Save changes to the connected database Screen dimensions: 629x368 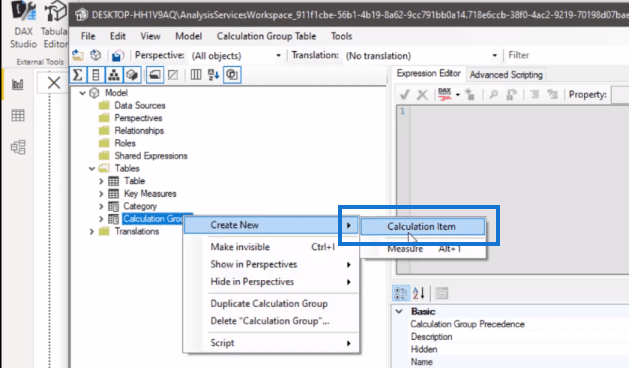[x=117, y=55]
